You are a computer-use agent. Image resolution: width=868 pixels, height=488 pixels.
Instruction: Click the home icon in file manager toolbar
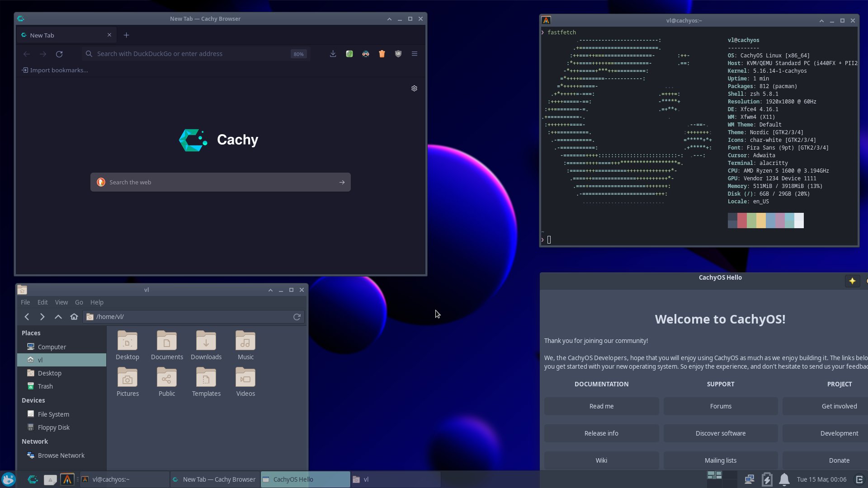(74, 317)
